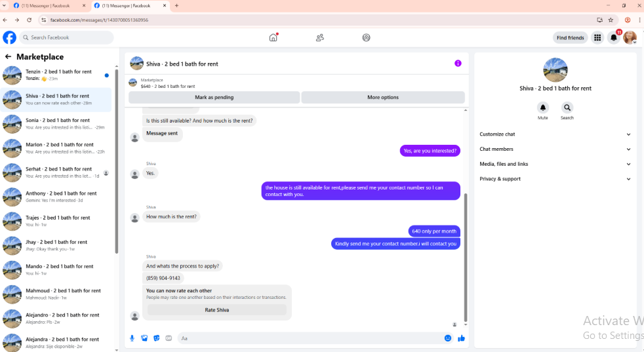
Task: Click the Mark as pending button
Action: (x=214, y=98)
